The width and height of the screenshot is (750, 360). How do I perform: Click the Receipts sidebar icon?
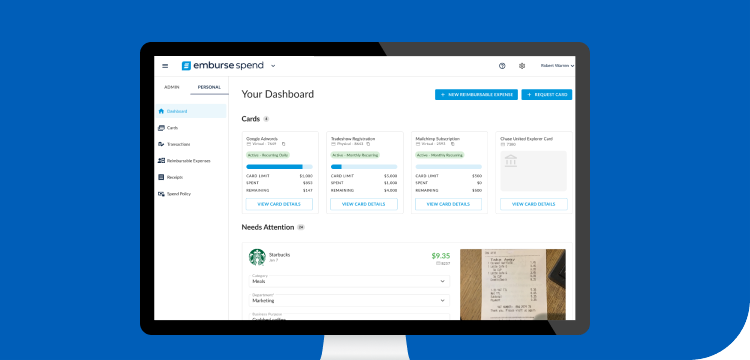click(x=161, y=177)
